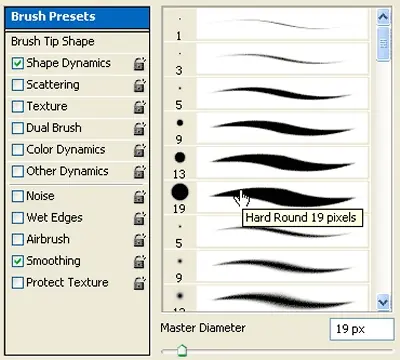Enable the Protect Texture checkbox

pyautogui.click(x=18, y=283)
